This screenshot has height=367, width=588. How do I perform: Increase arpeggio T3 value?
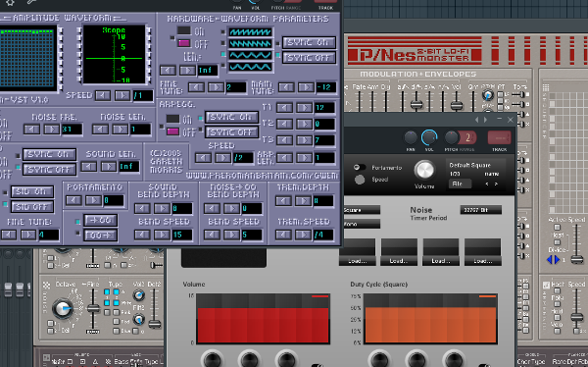[304, 140]
